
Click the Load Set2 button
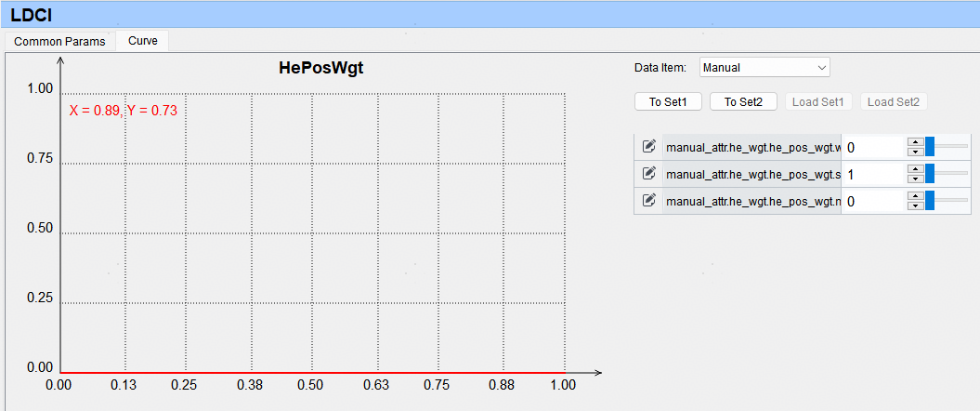pos(894,102)
